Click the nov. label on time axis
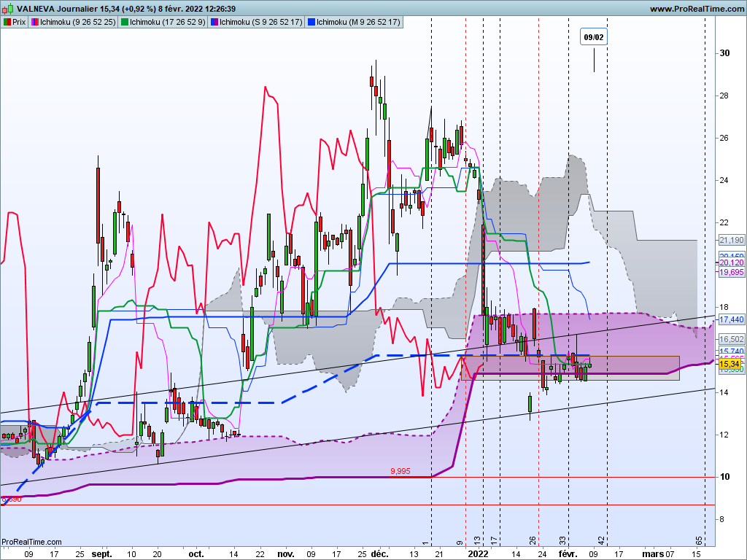 click(286, 554)
